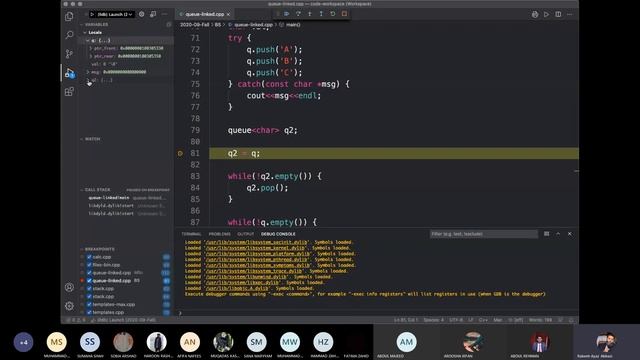This screenshot has height=360, width=640.
Task: Switch to the TERMINAL panel tab
Action: pos(191,234)
